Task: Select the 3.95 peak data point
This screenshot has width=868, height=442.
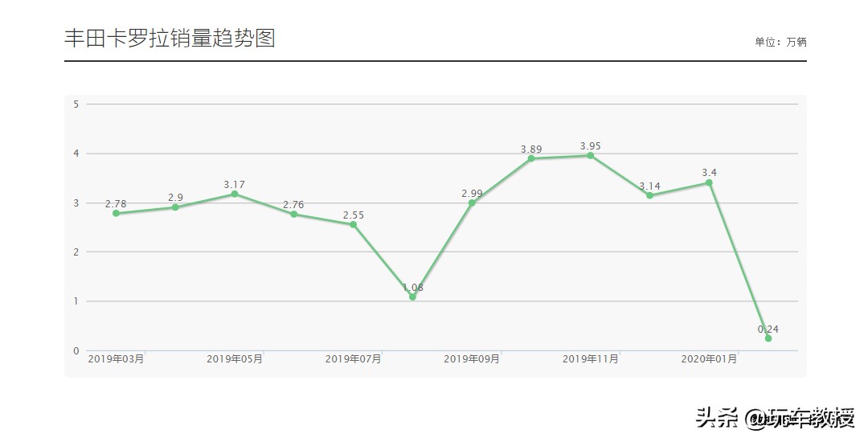Action: click(591, 155)
